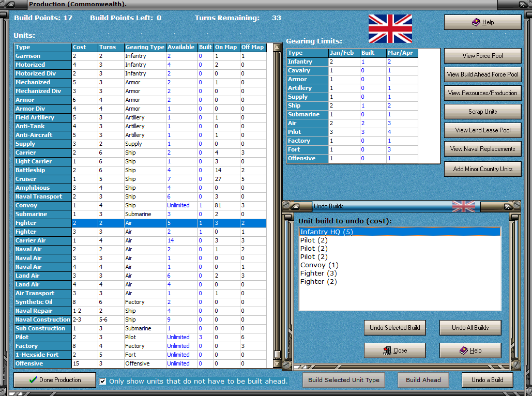
Task: Select the Light Carrier unit row
Action: (x=140, y=161)
